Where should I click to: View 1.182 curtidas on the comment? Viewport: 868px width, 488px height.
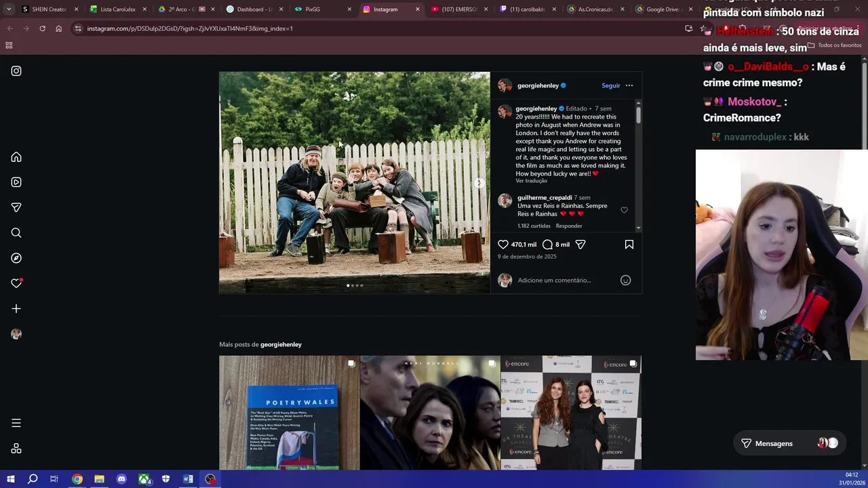[x=534, y=226]
